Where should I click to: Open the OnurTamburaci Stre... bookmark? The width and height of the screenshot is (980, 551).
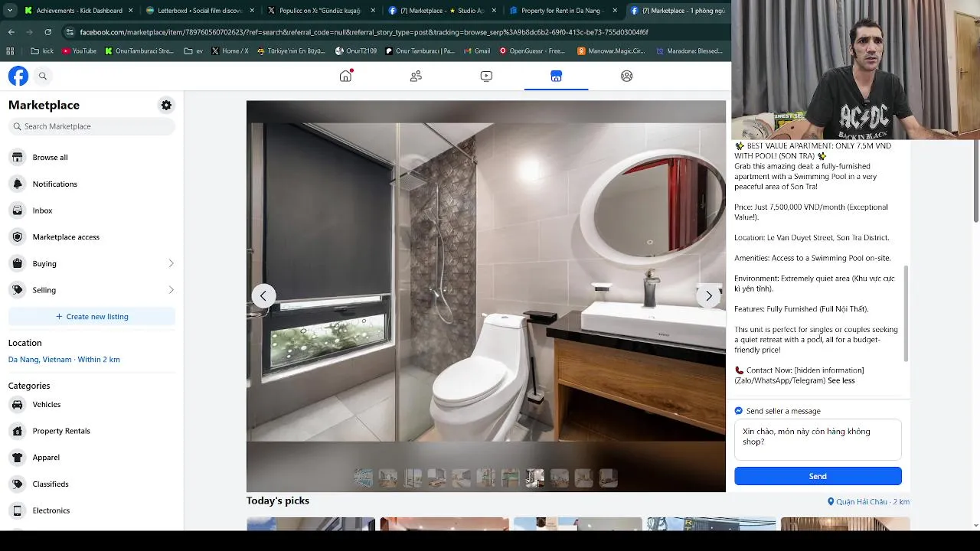[139, 51]
